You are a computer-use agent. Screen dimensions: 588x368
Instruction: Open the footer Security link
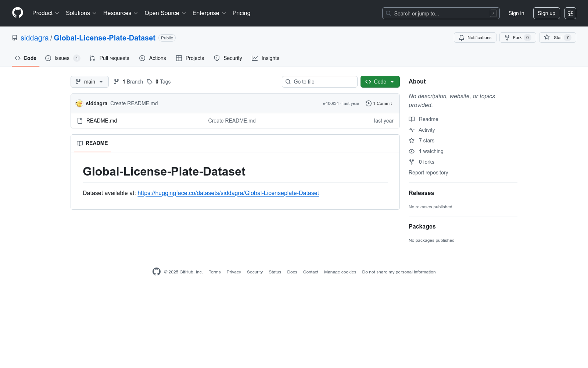point(255,272)
